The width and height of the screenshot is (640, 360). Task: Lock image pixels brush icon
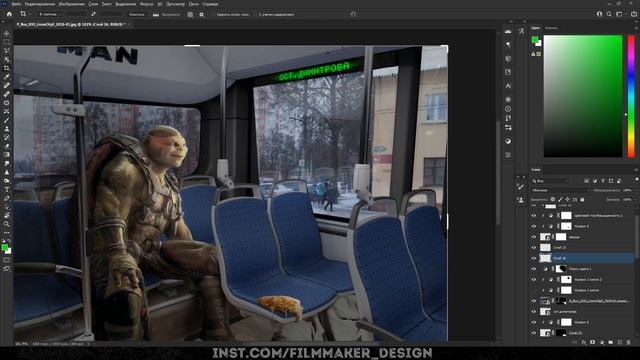coord(560,200)
